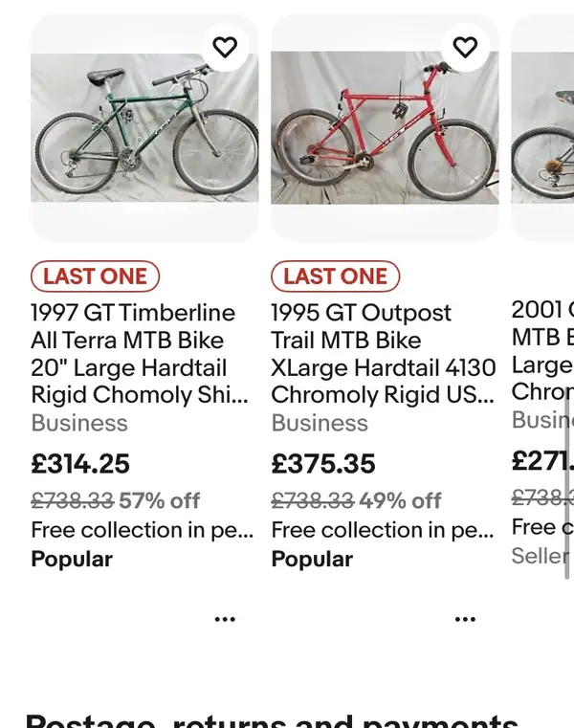The height and width of the screenshot is (728, 574).
Task: Open three-dot menu under 1995 GT Outpost
Action: tap(465, 619)
